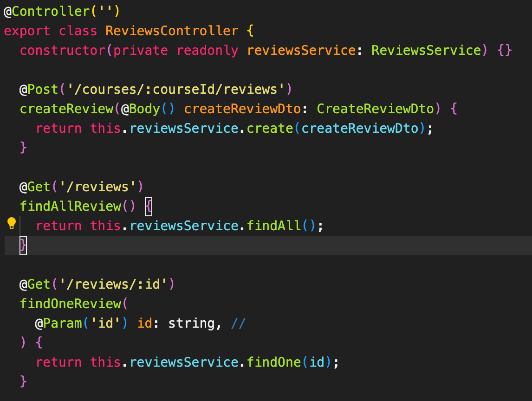The height and width of the screenshot is (401, 532).
Task: Click the ReviewsController class name
Action: 172,31
